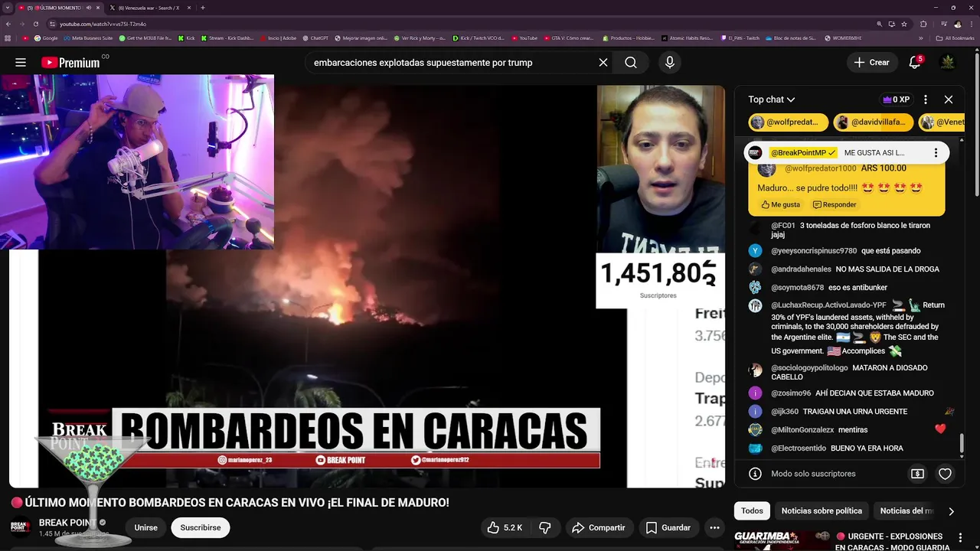This screenshot has height=551, width=980.
Task: Reload the current page
Action: click(x=35, y=24)
